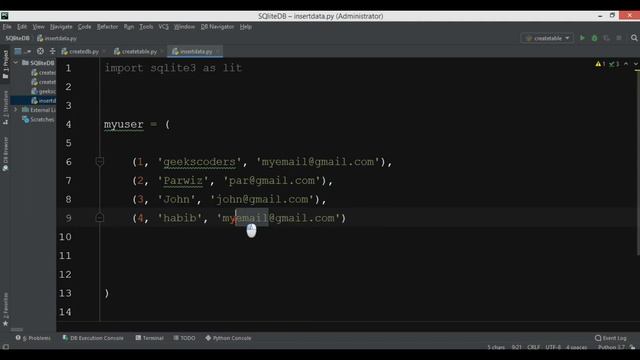Start debugging with the green bug icon
640x360 pixels.
[x=594, y=38]
